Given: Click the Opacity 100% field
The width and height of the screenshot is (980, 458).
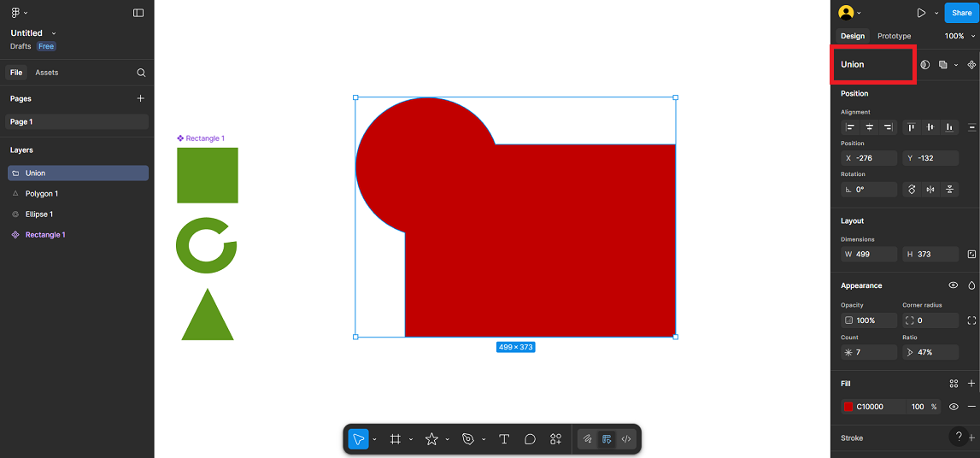Looking at the screenshot, I should pyautogui.click(x=869, y=320).
